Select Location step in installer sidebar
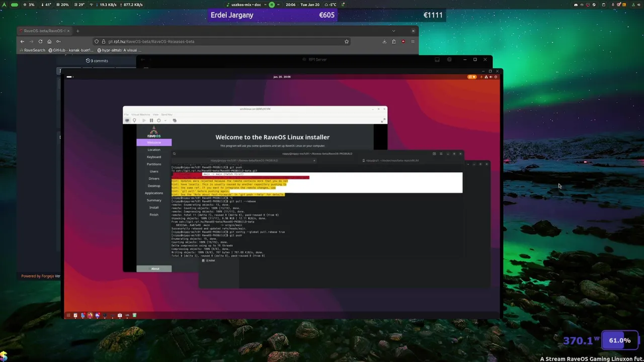 tap(154, 150)
